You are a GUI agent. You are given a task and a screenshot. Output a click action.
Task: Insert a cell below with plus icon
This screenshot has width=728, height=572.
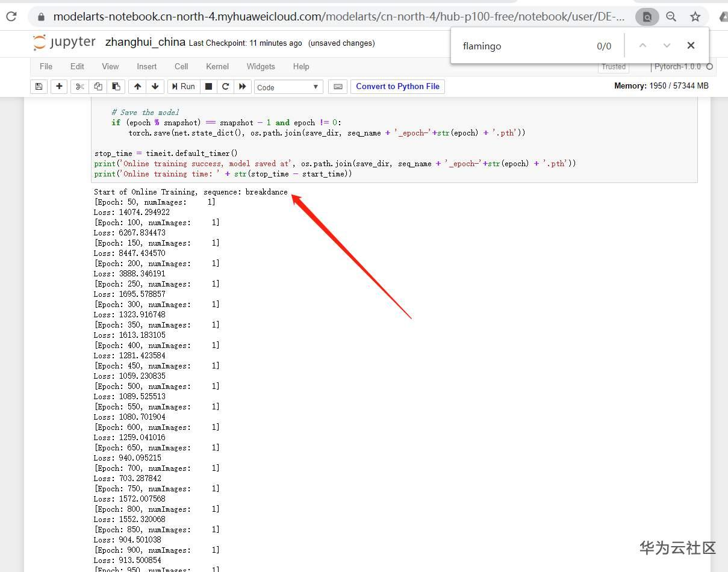click(x=59, y=87)
